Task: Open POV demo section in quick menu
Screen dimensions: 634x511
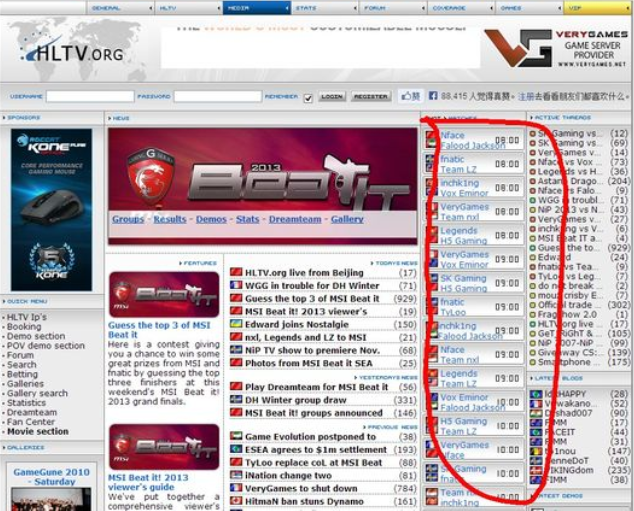Action: click(46, 346)
